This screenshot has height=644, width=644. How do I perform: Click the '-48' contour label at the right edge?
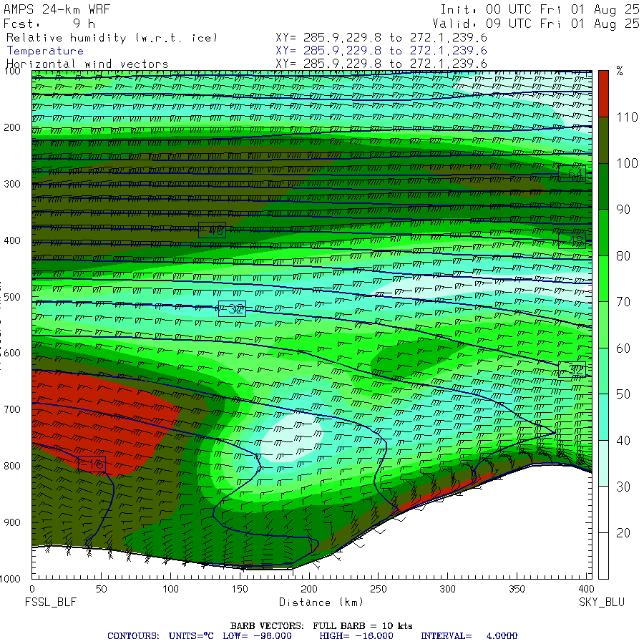point(572,240)
